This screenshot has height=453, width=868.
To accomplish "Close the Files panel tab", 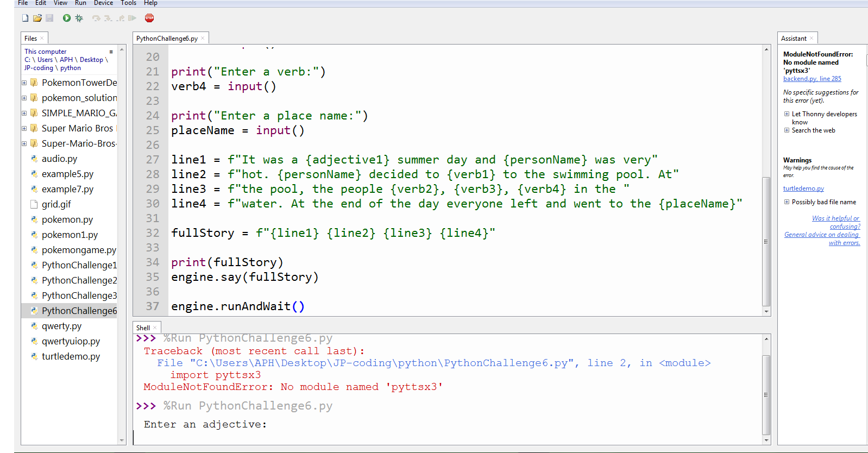I will 42,38.
